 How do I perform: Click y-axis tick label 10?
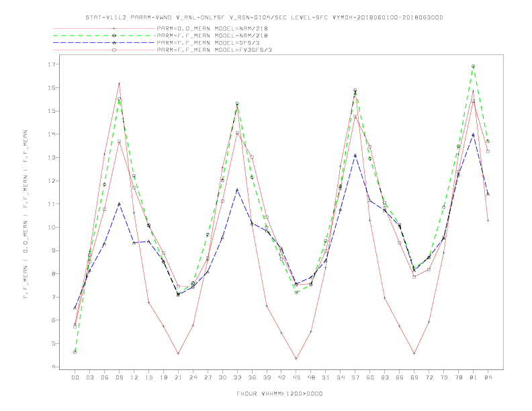(52, 227)
